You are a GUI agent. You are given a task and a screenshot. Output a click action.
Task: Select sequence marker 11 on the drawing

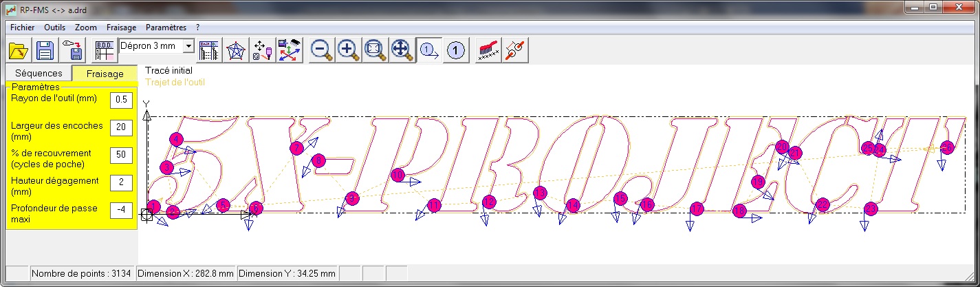click(x=434, y=205)
